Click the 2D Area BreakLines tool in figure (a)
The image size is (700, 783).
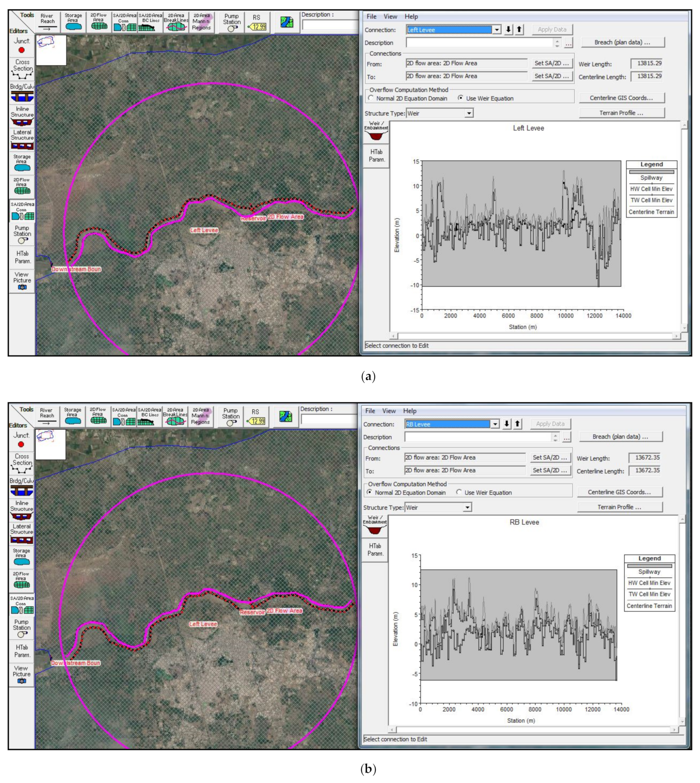coord(176,22)
